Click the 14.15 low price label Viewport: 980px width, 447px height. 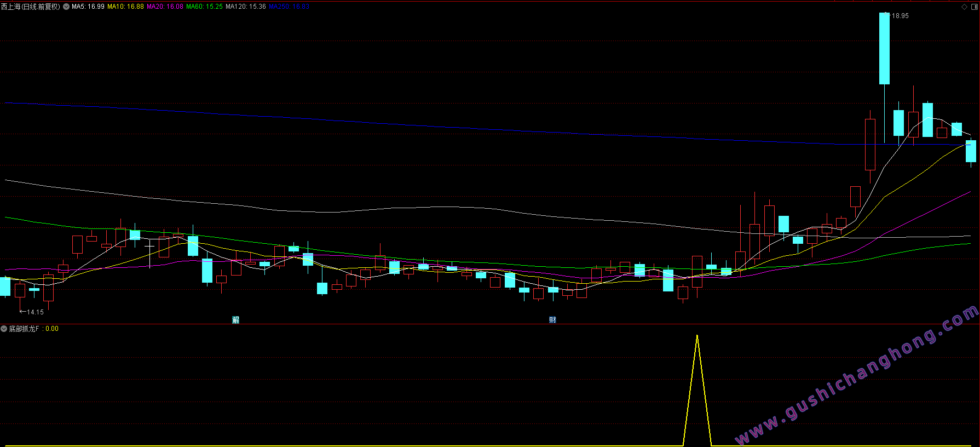pos(35,312)
